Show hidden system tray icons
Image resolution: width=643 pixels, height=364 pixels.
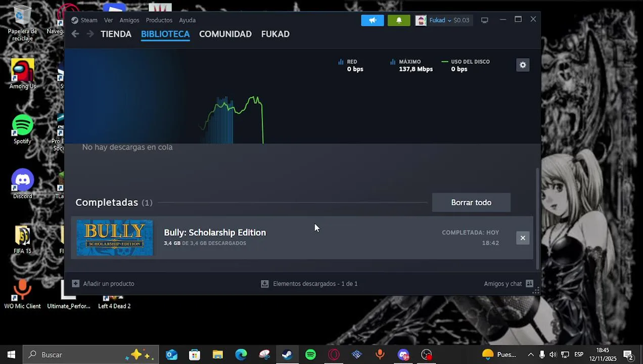531,355
